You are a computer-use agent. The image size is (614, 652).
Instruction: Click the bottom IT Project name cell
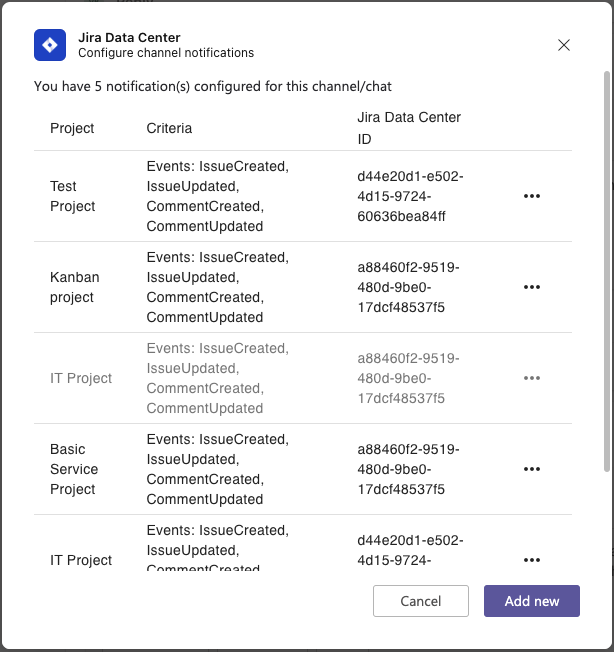click(x=81, y=560)
